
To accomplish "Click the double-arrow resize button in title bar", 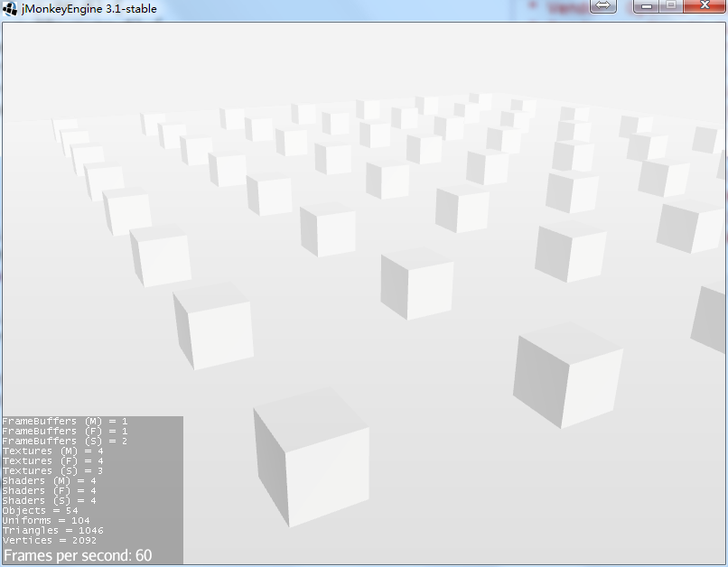I will [602, 5].
